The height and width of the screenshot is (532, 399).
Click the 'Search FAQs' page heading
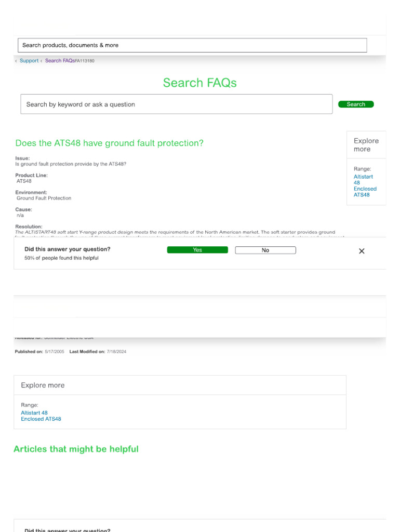click(199, 83)
